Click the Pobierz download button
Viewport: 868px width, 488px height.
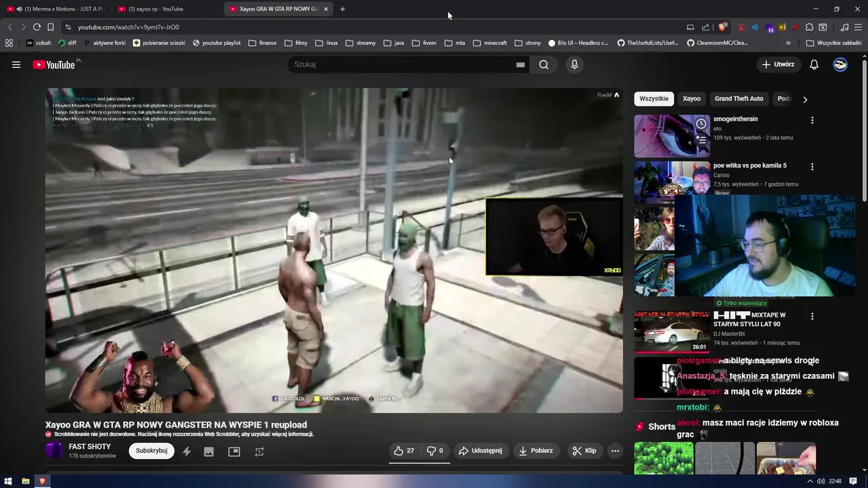pyautogui.click(x=536, y=451)
